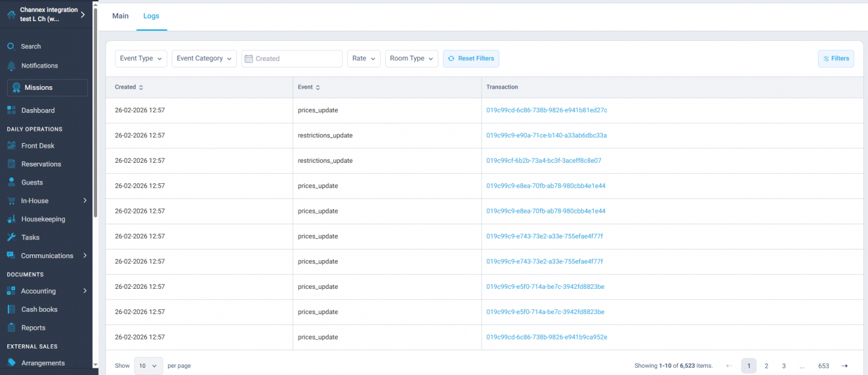Select the Guests sidebar icon

coord(11,182)
